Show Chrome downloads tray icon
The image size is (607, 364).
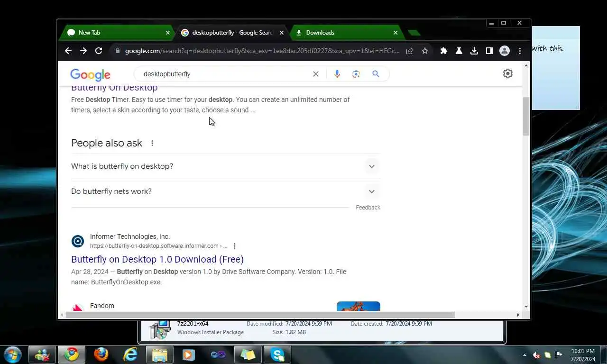point(474,51)
